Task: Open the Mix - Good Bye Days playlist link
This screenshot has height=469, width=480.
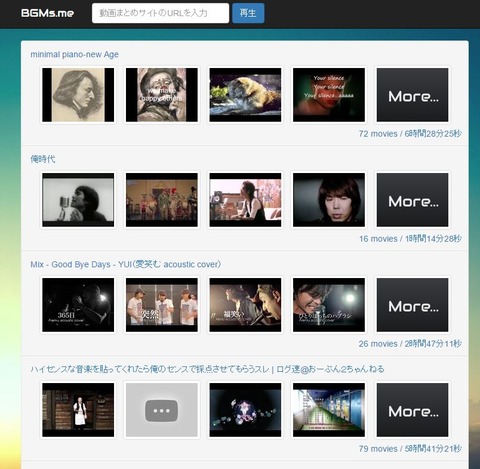Action: (126, 264)
